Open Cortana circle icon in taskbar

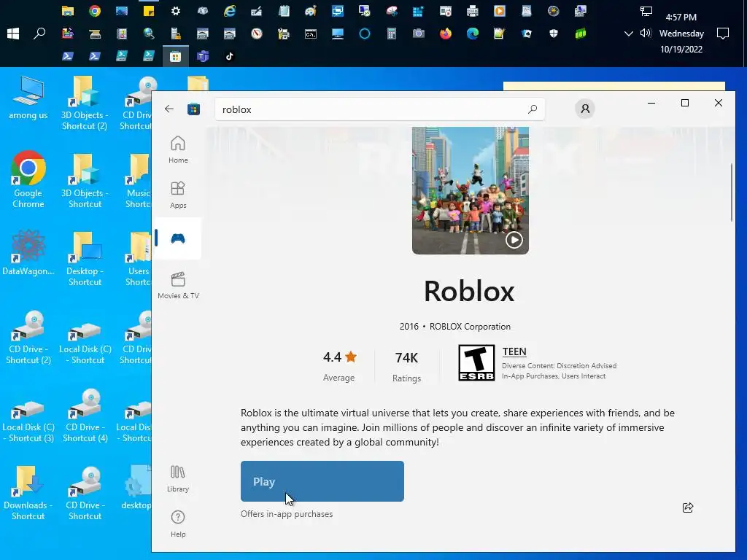click(x=365, y=34)
